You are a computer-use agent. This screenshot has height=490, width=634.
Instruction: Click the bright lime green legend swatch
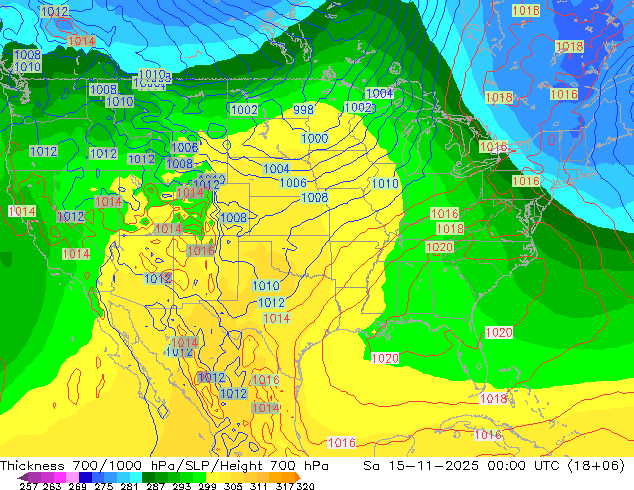(x=199, y=477)
